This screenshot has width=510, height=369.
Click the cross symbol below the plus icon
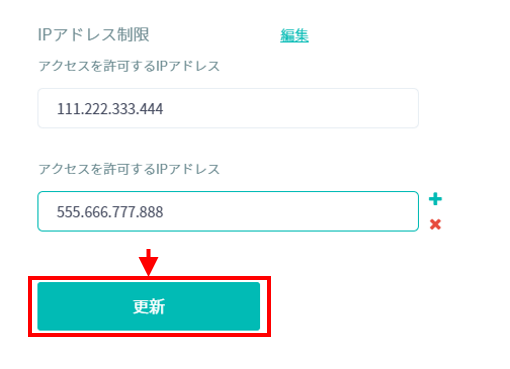pyautogui.click(x=435, y=224)
